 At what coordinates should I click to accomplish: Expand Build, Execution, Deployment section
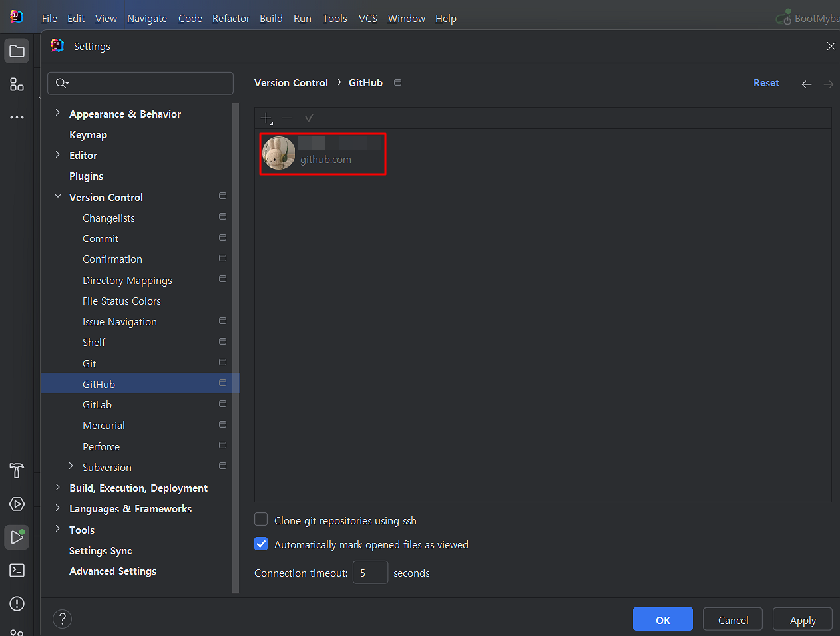click(x=58, y=487)
